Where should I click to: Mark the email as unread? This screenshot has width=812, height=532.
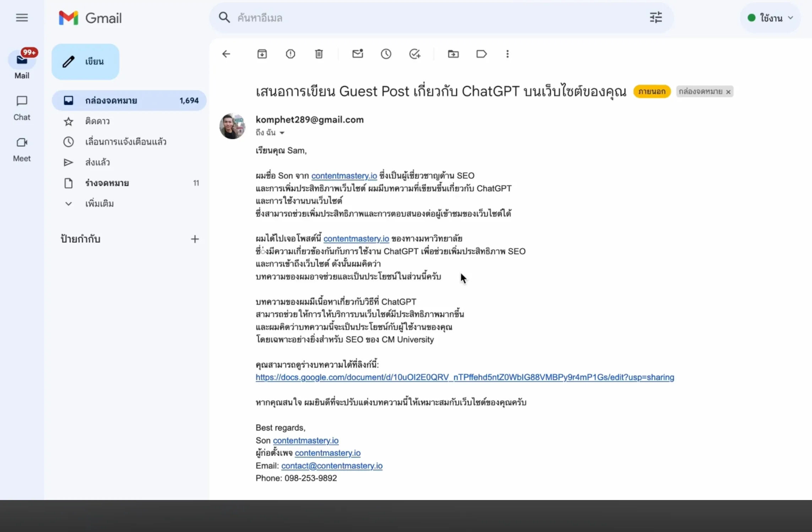pos(358,54)
